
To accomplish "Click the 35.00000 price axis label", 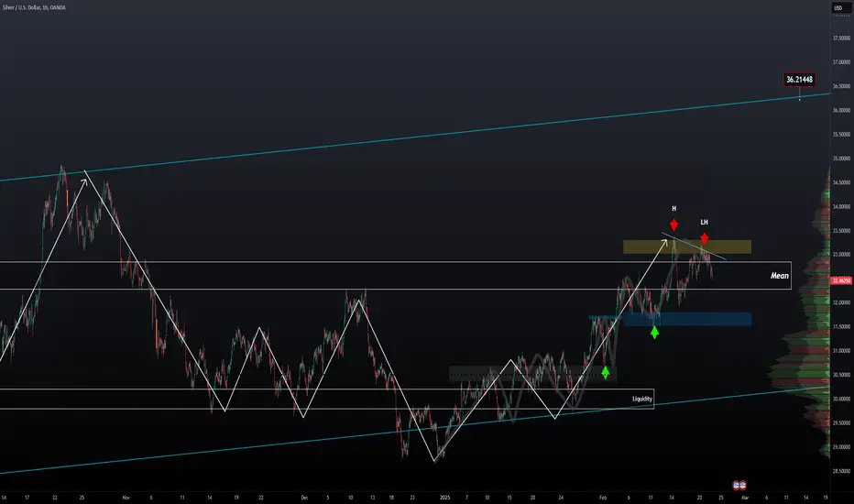I will click(841, 159).
